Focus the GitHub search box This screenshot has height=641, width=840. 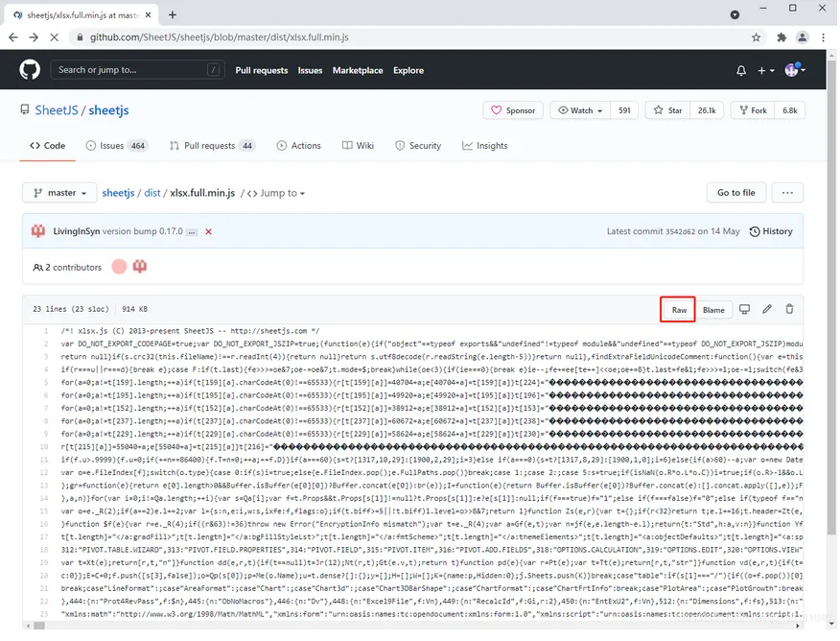138,70
